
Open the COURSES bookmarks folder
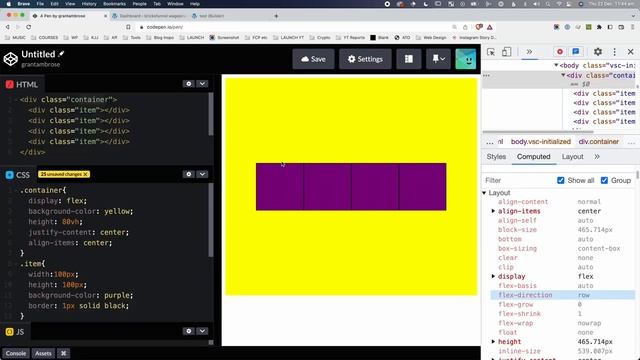[45, 38]
